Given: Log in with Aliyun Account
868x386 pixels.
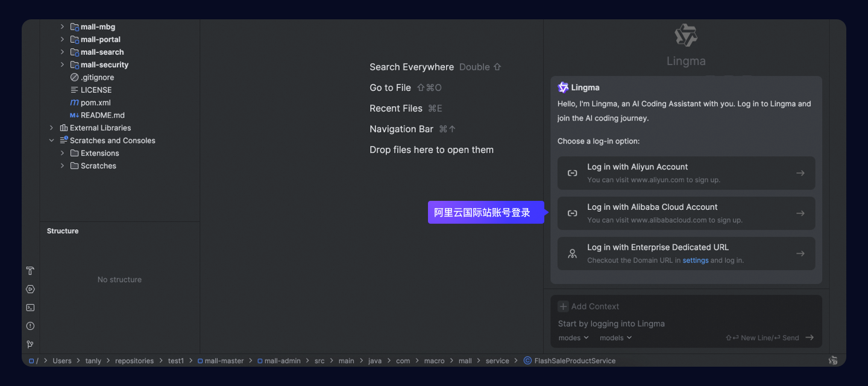Looking at the screenshot, I should coord(686,173).
